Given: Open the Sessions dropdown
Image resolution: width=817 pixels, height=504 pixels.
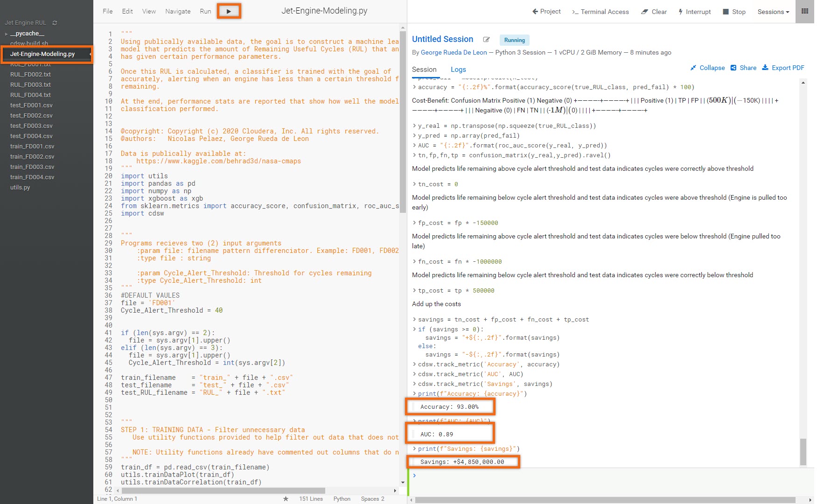Looking at the screenshot, I should coord(773,12).
